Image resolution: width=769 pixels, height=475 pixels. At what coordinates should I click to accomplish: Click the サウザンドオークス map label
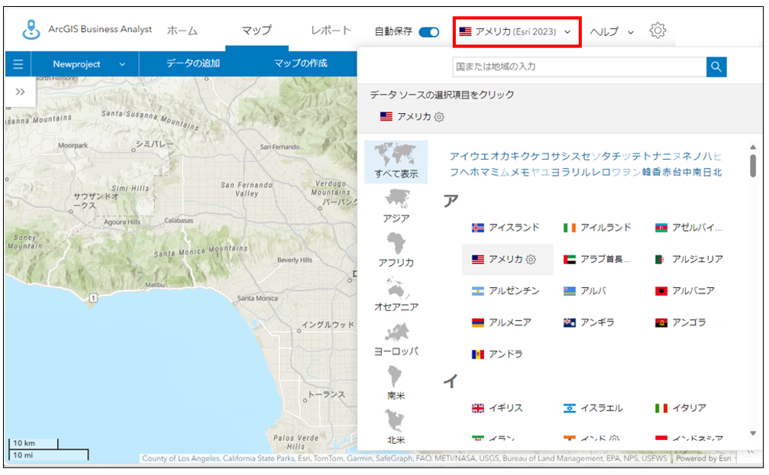[x=96, y=201]
